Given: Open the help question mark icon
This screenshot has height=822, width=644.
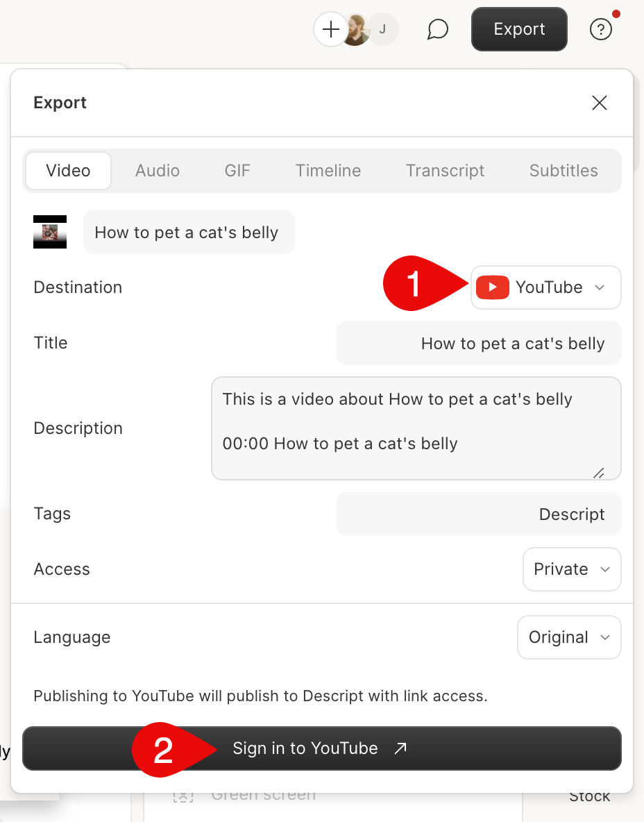Looking at the screenshot, I should point(600,29).
